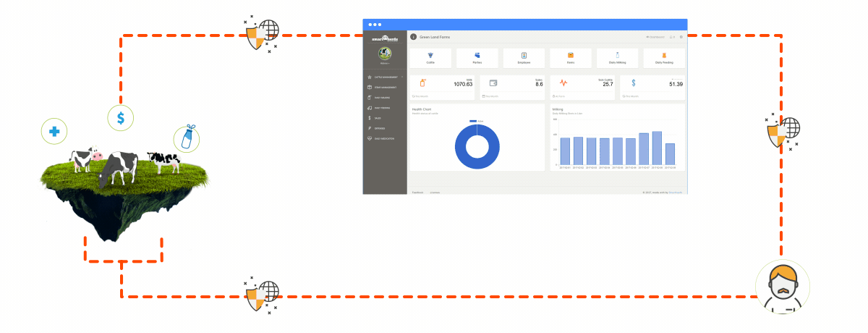Click the Licenses link in the footer

(435, 192)
